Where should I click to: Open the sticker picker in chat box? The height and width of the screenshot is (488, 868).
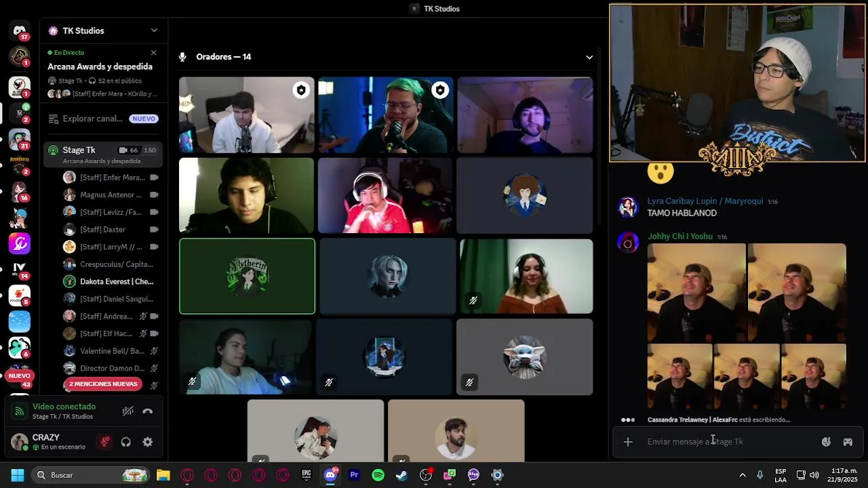tap(826, 442)
